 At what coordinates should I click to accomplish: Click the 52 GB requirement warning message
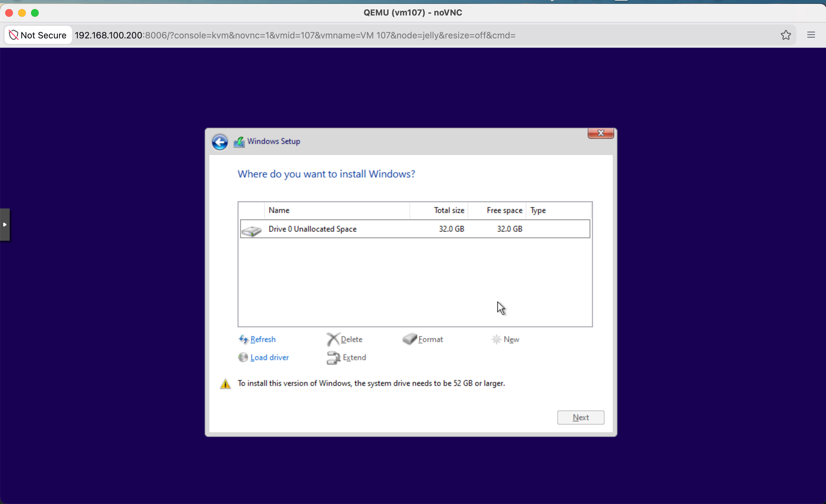371,383
